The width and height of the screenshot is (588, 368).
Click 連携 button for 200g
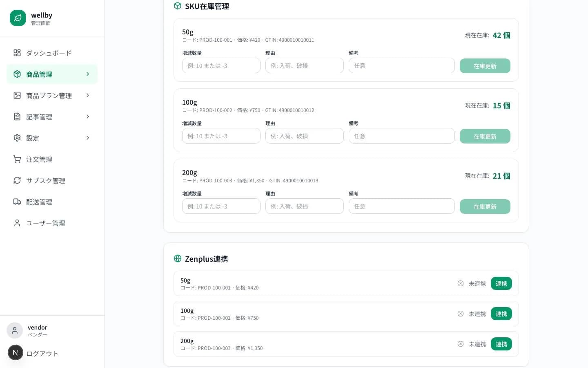click(501, 344)
